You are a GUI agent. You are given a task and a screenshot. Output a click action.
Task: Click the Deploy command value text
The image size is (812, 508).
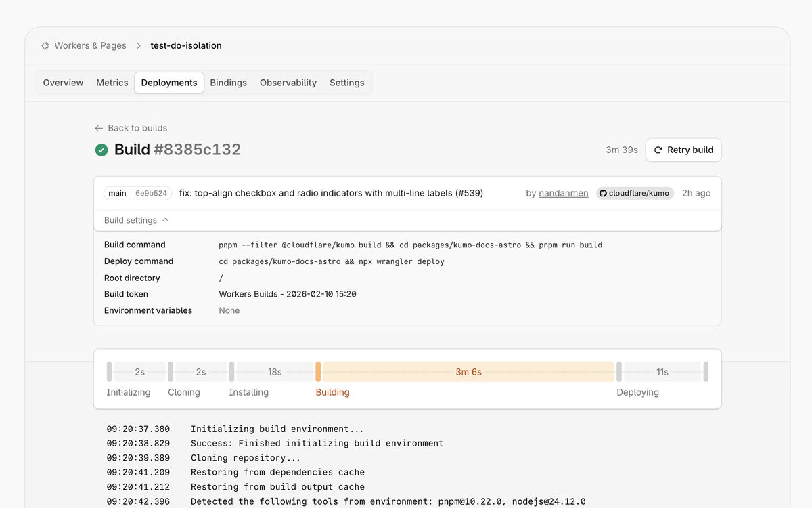(332, 261)
